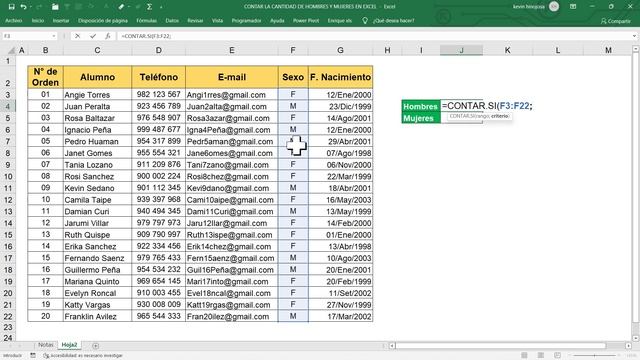Cancel the formula entry with the X icon
The height and width of the screenshot is (360, 640).
[78, 36]
